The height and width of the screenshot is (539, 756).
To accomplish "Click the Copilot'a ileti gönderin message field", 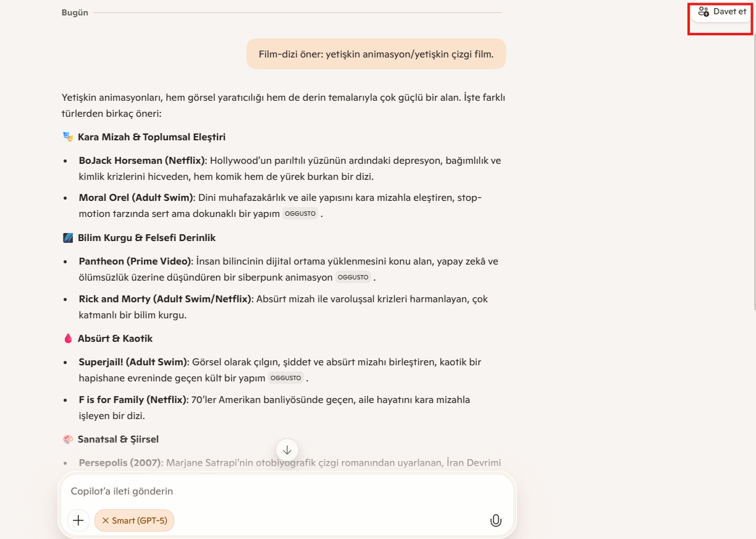I will coord(287,491).
